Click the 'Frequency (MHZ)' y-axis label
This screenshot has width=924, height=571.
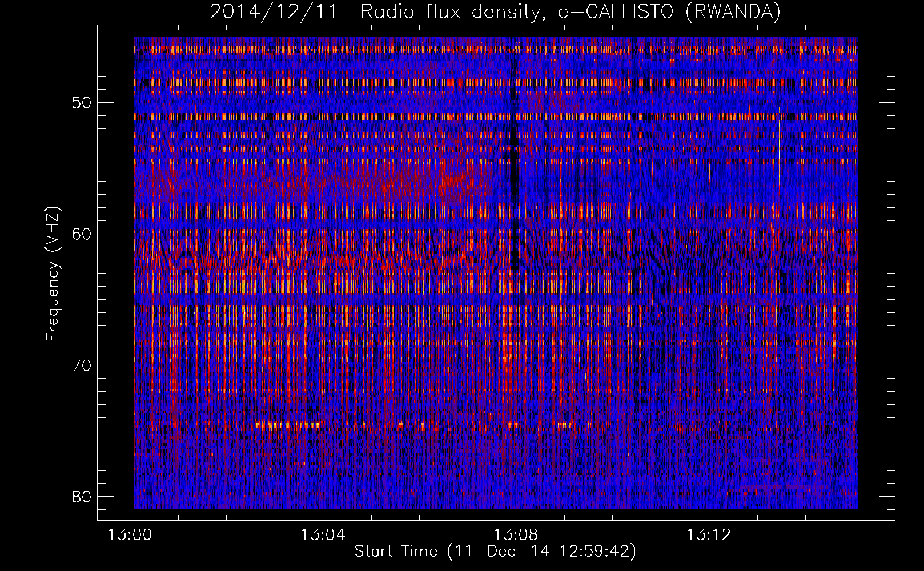(x=53, y=274)
